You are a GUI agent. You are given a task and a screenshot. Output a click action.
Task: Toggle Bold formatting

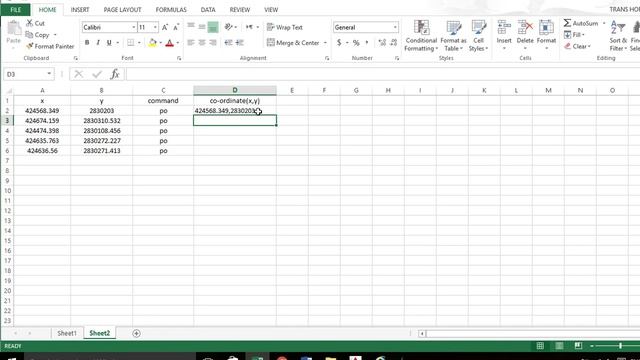click(87, 42)
